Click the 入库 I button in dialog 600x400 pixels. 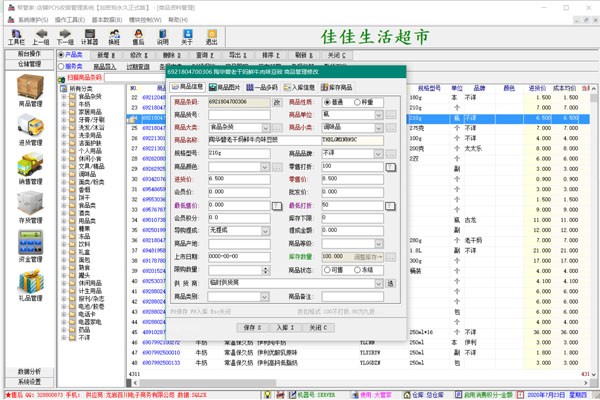point(285,328)
